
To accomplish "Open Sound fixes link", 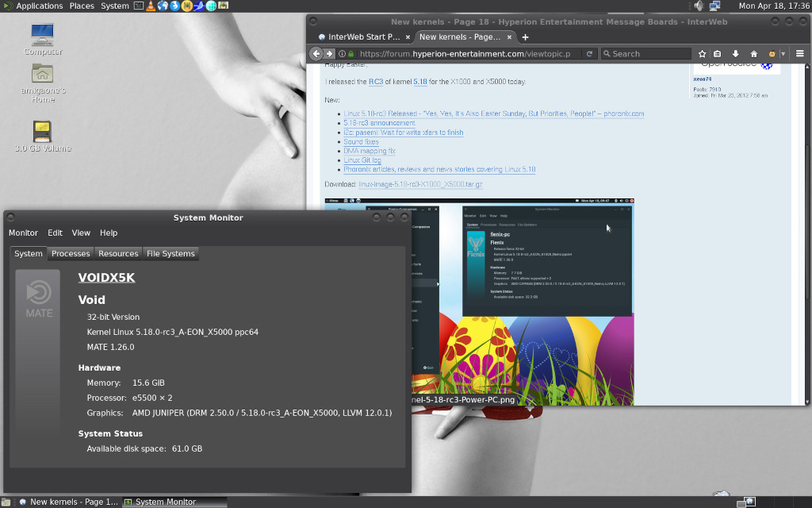I will (361, 141).
